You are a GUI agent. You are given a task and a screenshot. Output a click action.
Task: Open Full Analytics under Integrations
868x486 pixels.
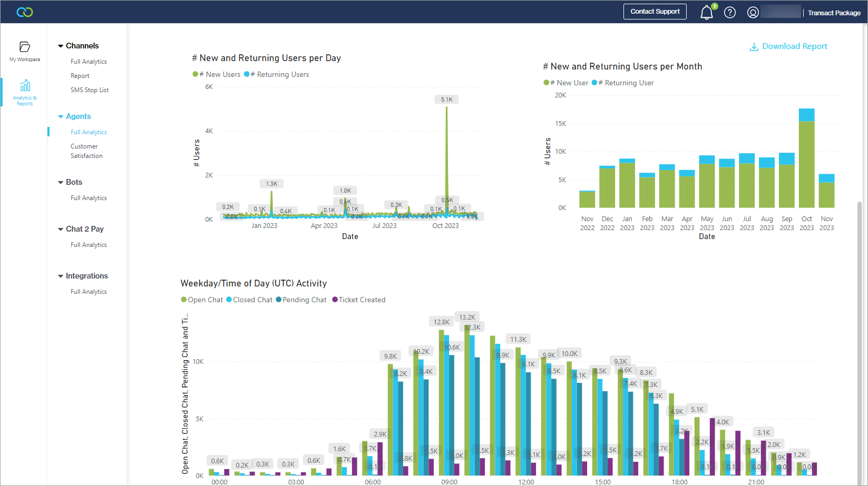[x=89, y=292]
